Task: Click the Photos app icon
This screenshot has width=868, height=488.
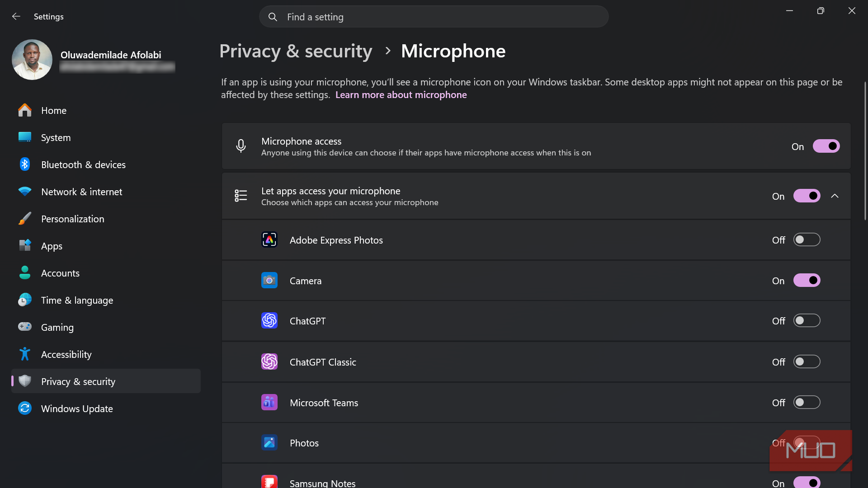Action: (x=269, y=443)
